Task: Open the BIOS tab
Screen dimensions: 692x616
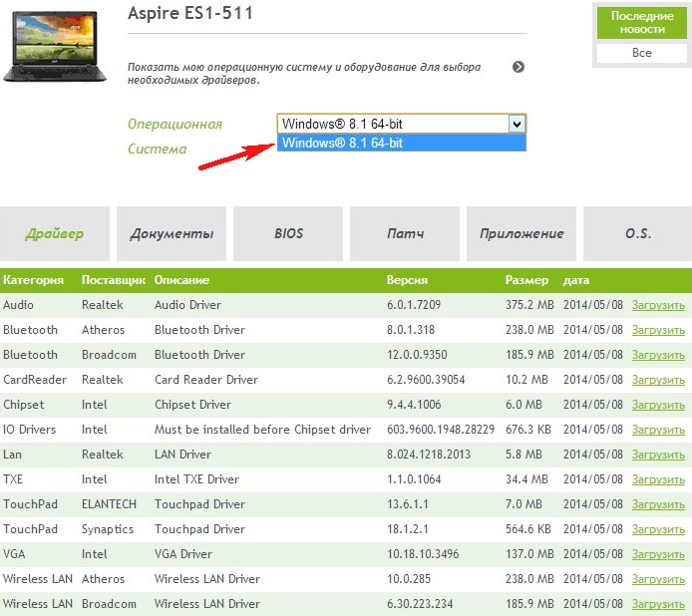Action: point(288,233)
